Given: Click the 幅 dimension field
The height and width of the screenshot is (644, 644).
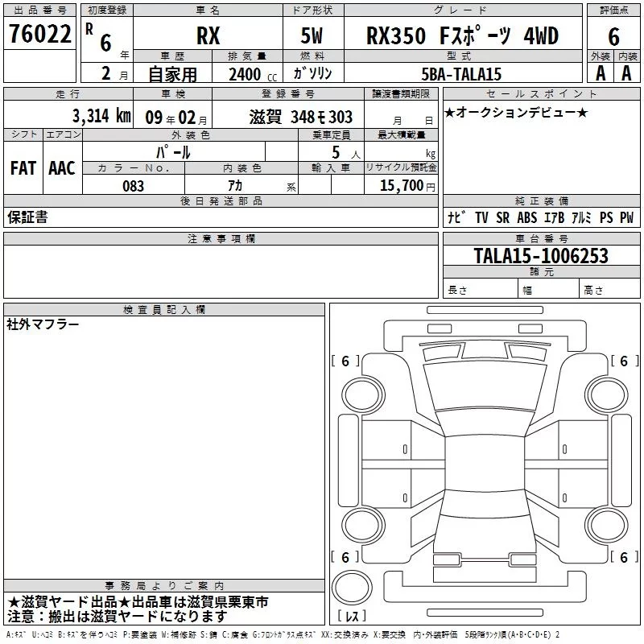Looking at the screenshot, I should 549,290.
